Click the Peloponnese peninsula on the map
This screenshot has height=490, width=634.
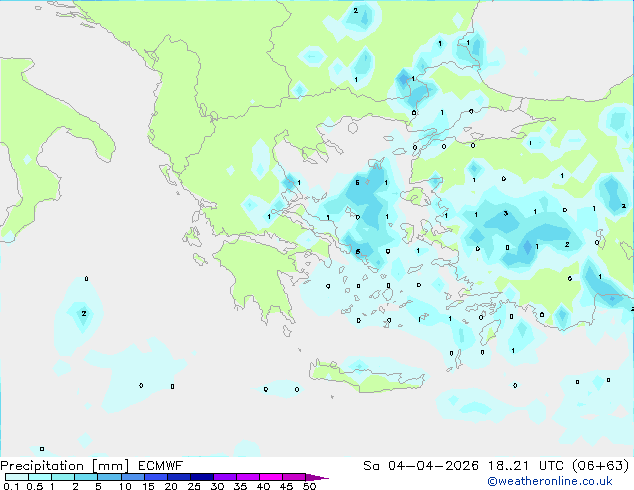tap(259, 275)
